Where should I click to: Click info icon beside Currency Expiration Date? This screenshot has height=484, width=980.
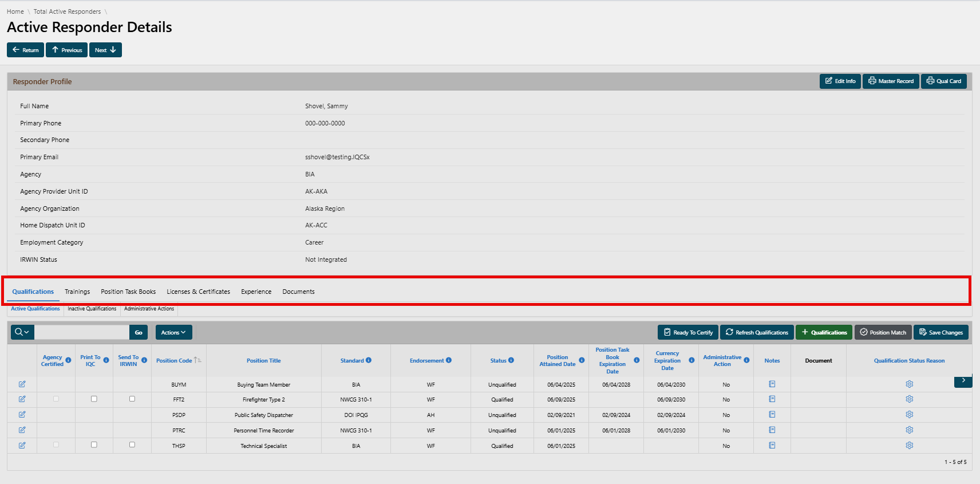[x=691, y=360]
